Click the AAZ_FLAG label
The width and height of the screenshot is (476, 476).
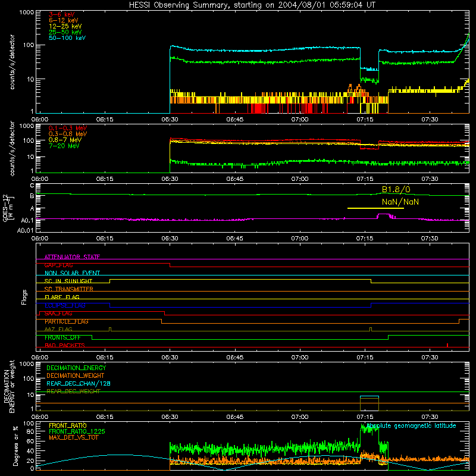58,329
